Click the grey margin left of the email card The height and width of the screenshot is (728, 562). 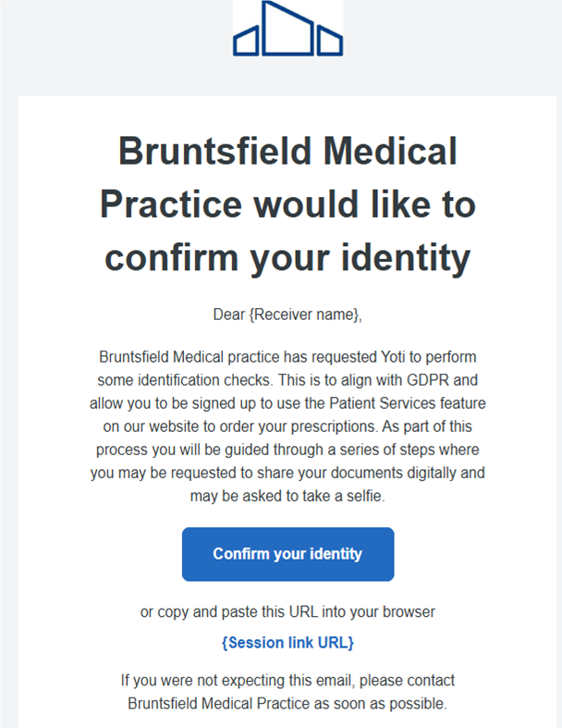pos(9,370)
